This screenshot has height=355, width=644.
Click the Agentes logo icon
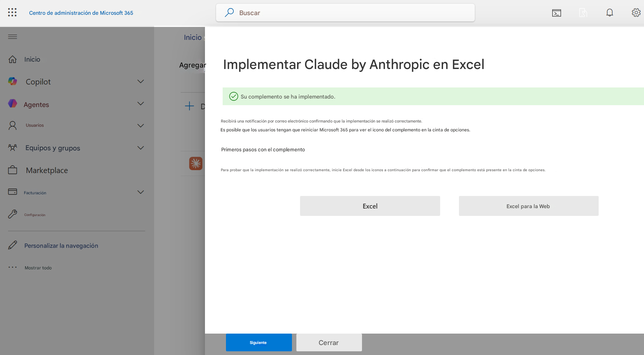click(13, 104)
